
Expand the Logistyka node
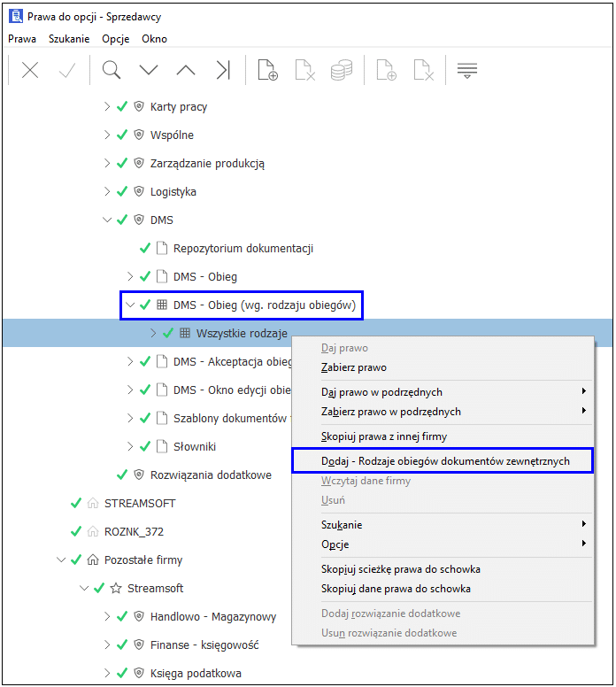coord(107,191)
